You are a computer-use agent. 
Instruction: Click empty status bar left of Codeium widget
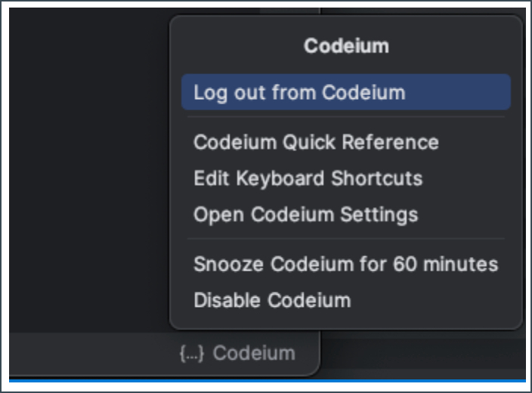click(83, 354)
